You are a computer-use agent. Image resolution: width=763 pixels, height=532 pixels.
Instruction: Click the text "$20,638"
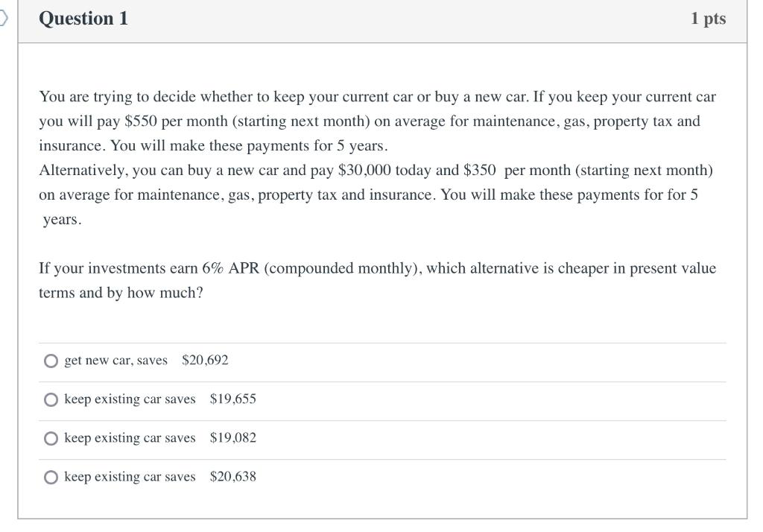click(232, 477)
